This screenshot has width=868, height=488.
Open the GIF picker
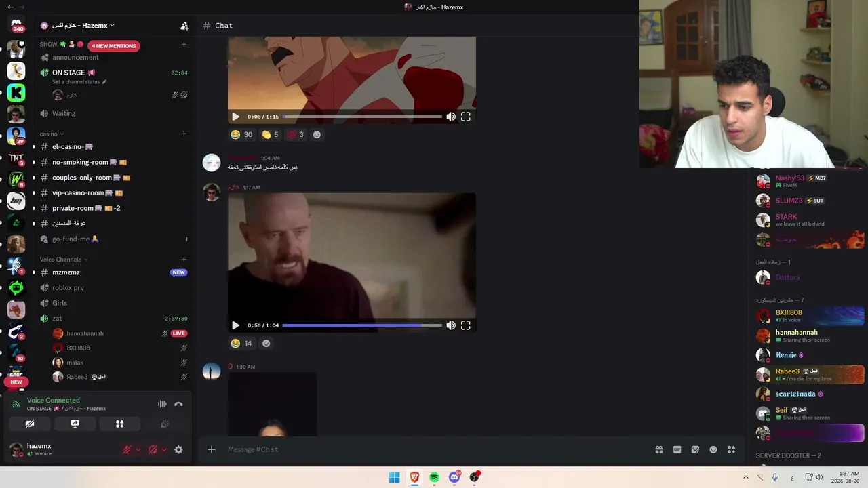pyautogui.click(x=677, y=449)
